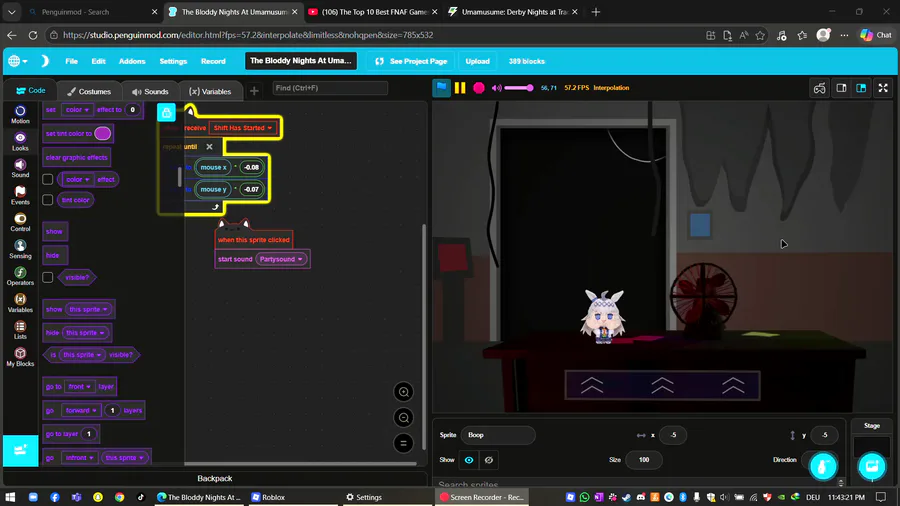Viewport: 900px width, 506px height.
Task: Open the Control block category
Action: point(20,222)
